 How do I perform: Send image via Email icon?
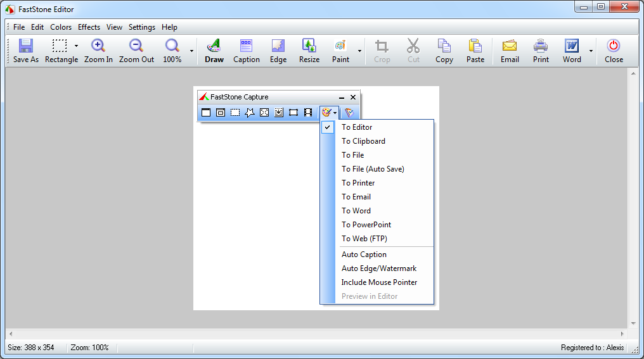(x=510, y=46)
